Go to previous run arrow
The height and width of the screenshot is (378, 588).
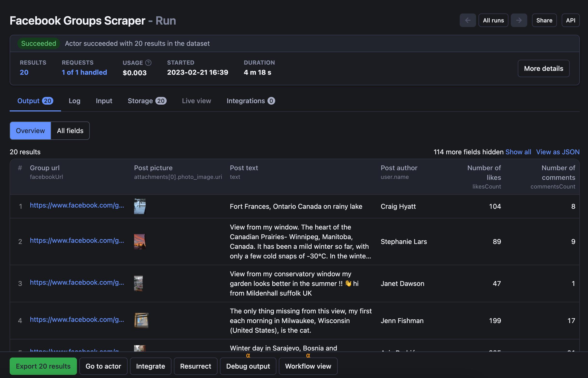467,20
